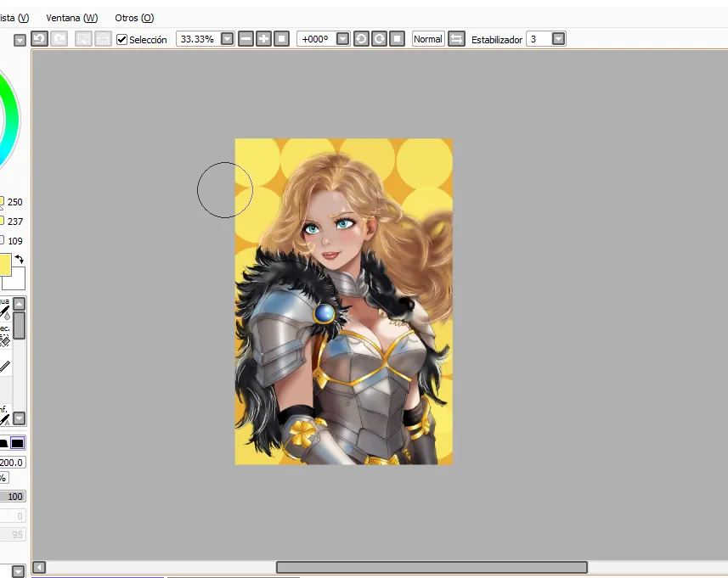Click the rotation value field +000°

[x=316, y=39]
